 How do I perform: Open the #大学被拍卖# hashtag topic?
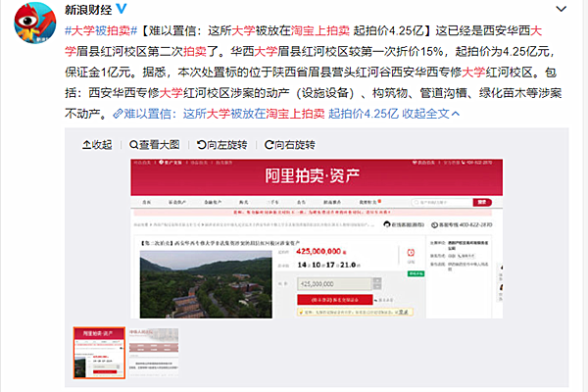[x=101, y=30]
